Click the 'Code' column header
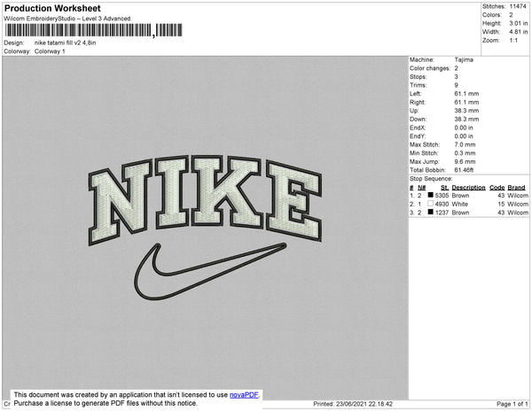The height and width of the screenshot is (411, 532). [497, 188]
